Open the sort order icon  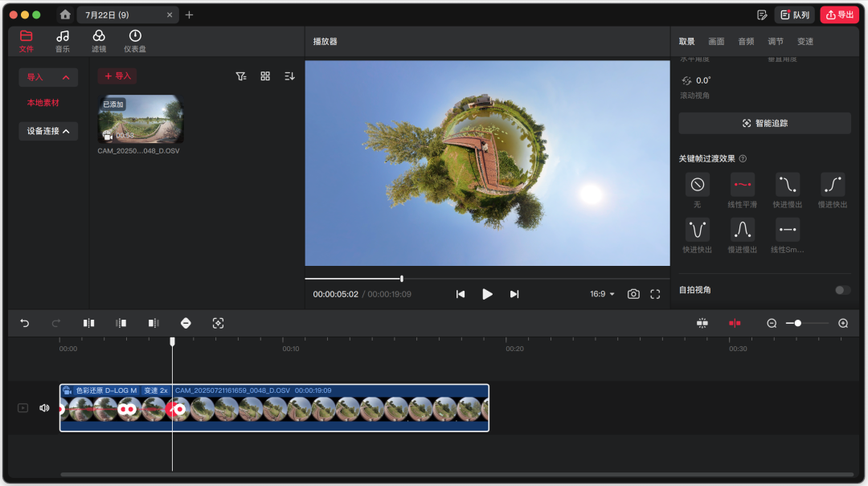coord(289,76)
